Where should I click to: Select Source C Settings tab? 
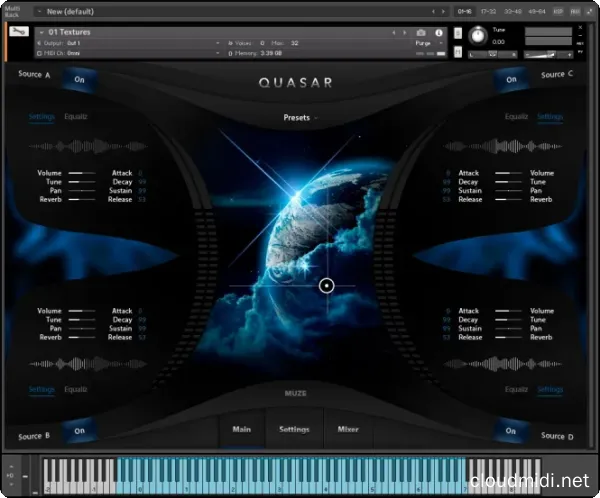550,116
